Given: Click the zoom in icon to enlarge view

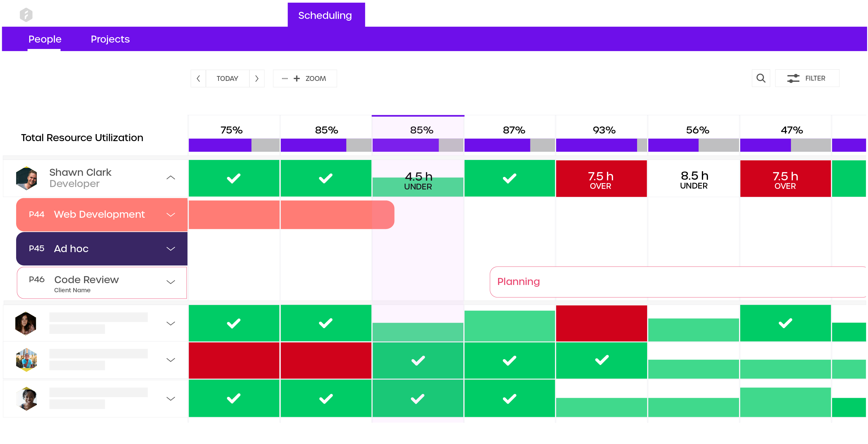Looking at the screenshot, I should [x=298, y=79].
